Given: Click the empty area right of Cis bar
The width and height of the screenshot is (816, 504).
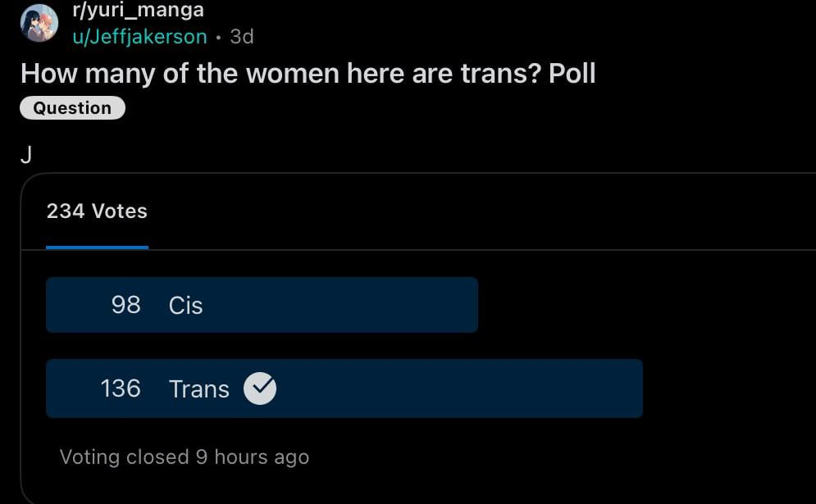Looking at the screenshot, I should pyautogui.click(x=645, y=305).
